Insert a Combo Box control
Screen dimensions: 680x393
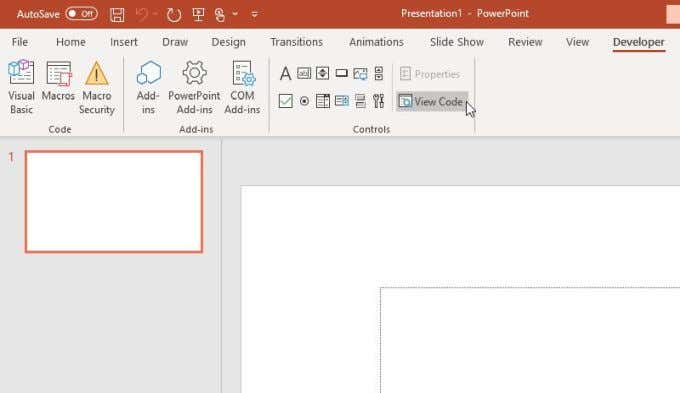pos(323,101)
